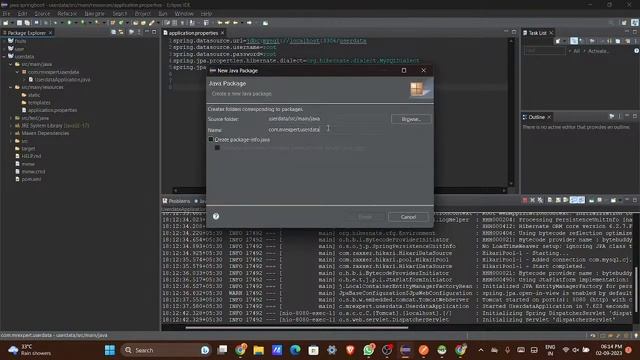Select the Outline tab
Image resolution: width=640 pixels, height=360 pixels.
click(537, 117)
